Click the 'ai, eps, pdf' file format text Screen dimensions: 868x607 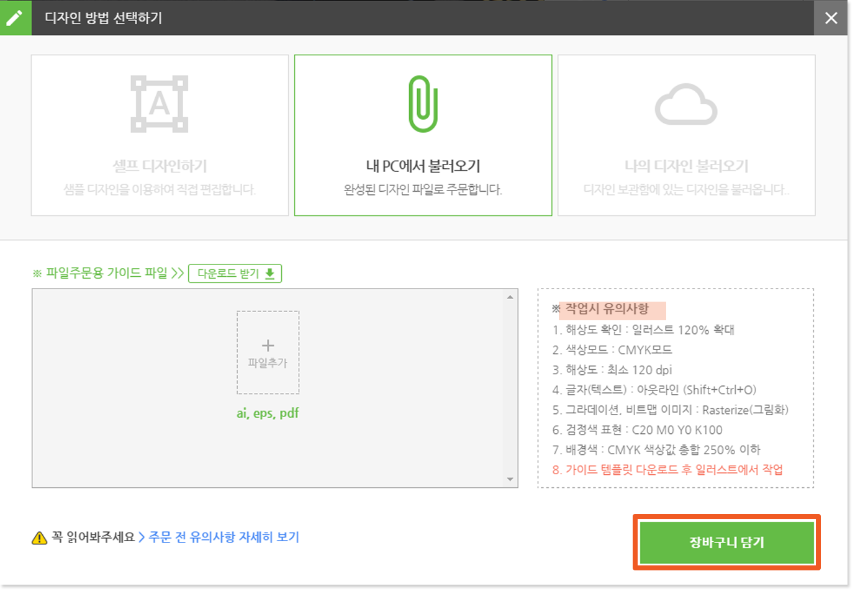coord(268,413)
